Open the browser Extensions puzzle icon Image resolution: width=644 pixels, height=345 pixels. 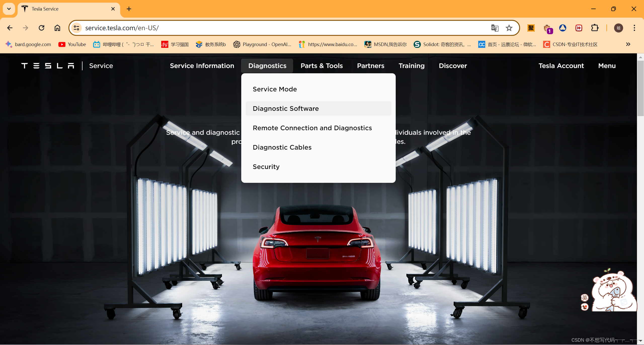point(595,28)
